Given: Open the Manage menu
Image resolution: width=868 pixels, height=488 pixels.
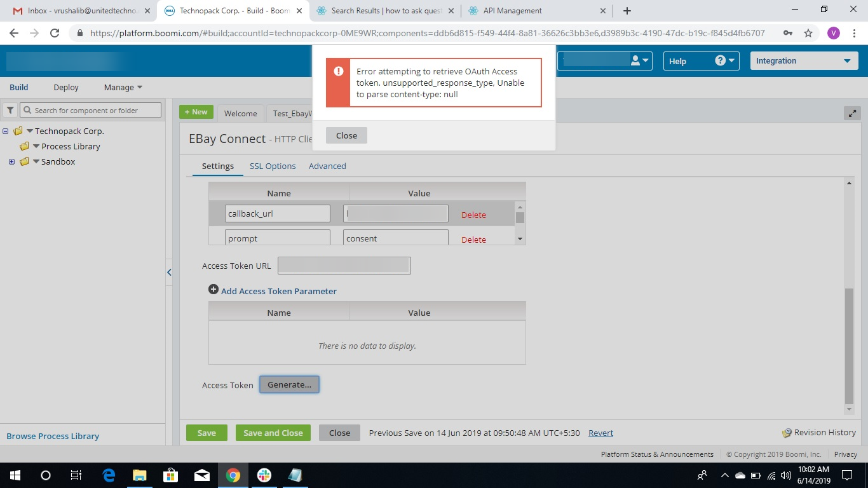Looking at the screenshot, I should click(x=123, y=87).
